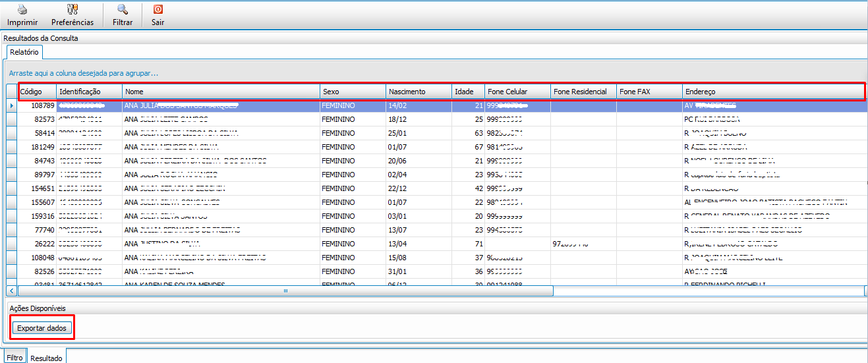868x363 pixels.
Task: Click the Imprimir printer icon
Action: tap(22, 10)
